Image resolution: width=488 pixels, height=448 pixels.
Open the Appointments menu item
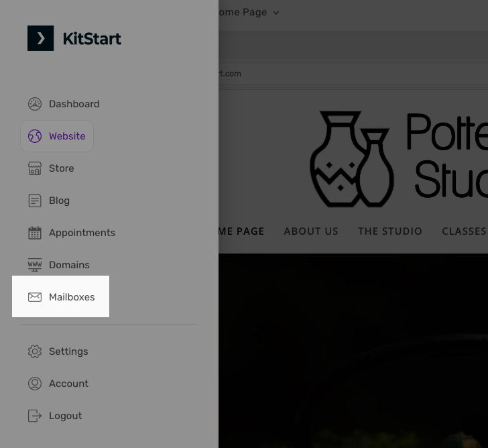coord(82,233)
